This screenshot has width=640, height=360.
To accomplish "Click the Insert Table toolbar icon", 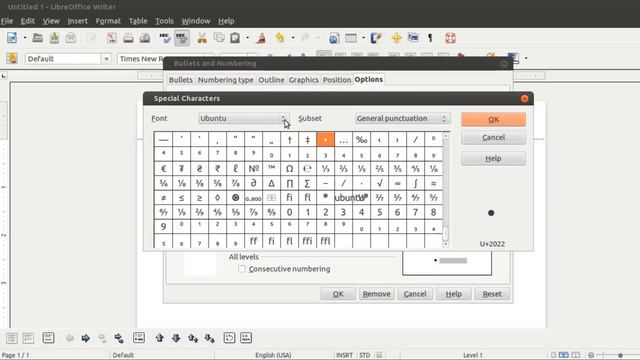I will [351, 38].
